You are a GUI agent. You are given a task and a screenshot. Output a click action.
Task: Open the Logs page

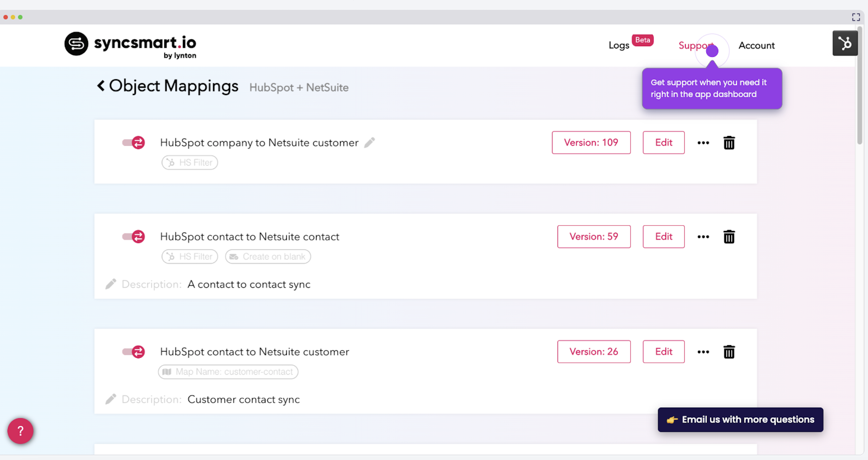pyautogui.click(x=619, y=45)
